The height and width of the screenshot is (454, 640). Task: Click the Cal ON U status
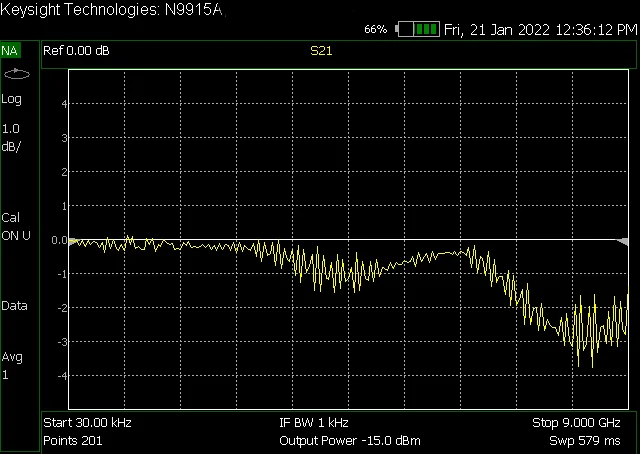pos(16,227)
